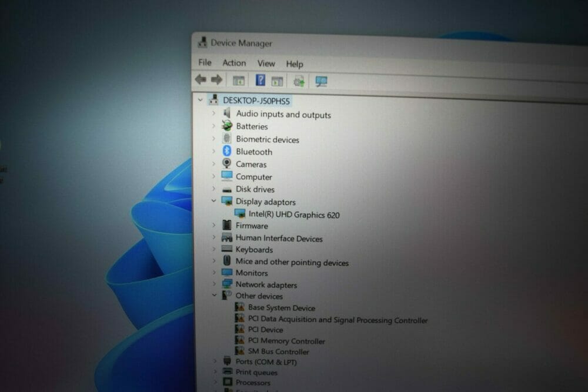
Task: Click the Computer monitor icon
Action: (227, 176)
